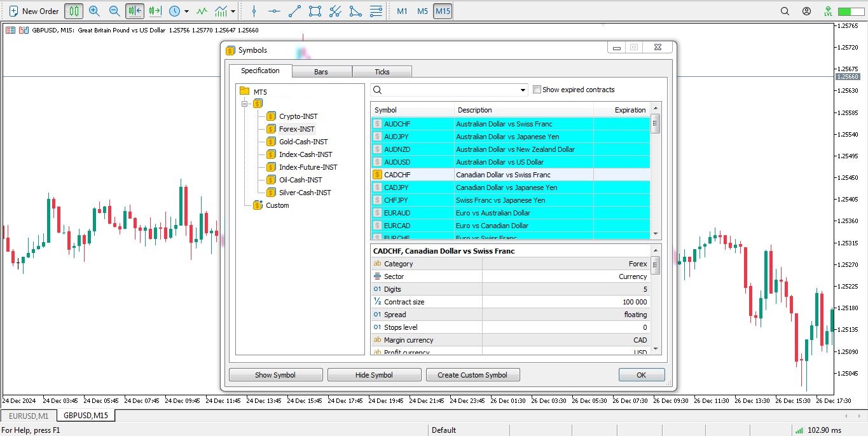Select the trendline drawing tool
The height and width of the screenshot is (436, 868).
click(x=294, y=11)
